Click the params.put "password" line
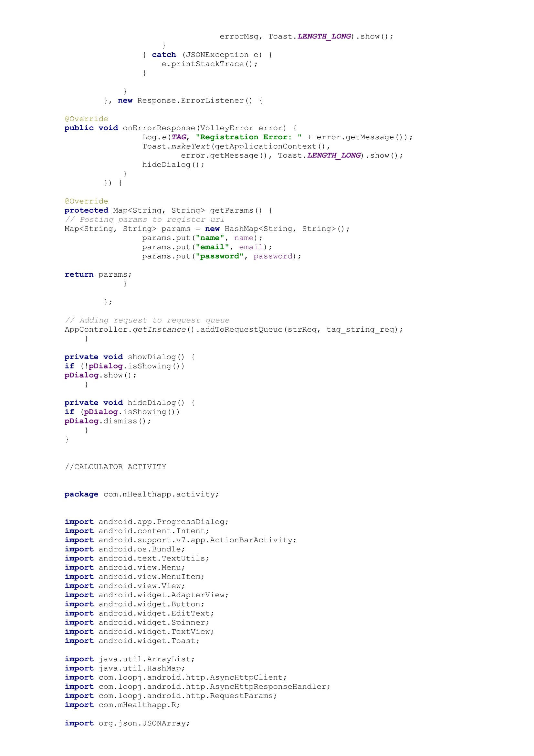534x756 pixels. pos(221,256)
